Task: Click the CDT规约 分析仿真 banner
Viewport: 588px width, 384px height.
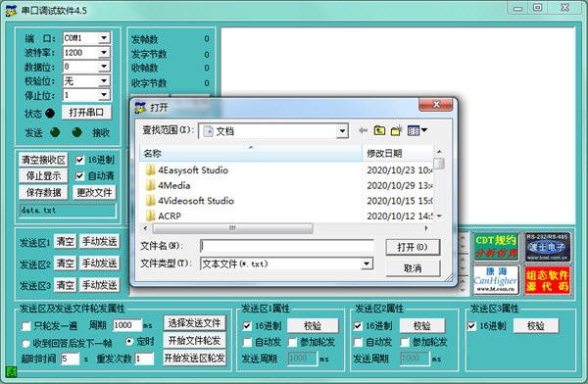Action: (496, 247)
